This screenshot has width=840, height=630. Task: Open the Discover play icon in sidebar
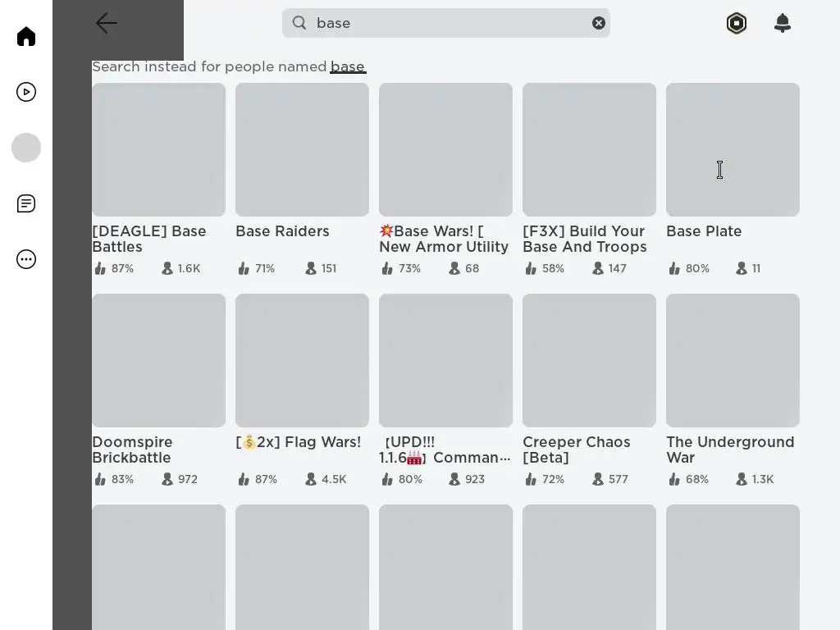point(26,92)
